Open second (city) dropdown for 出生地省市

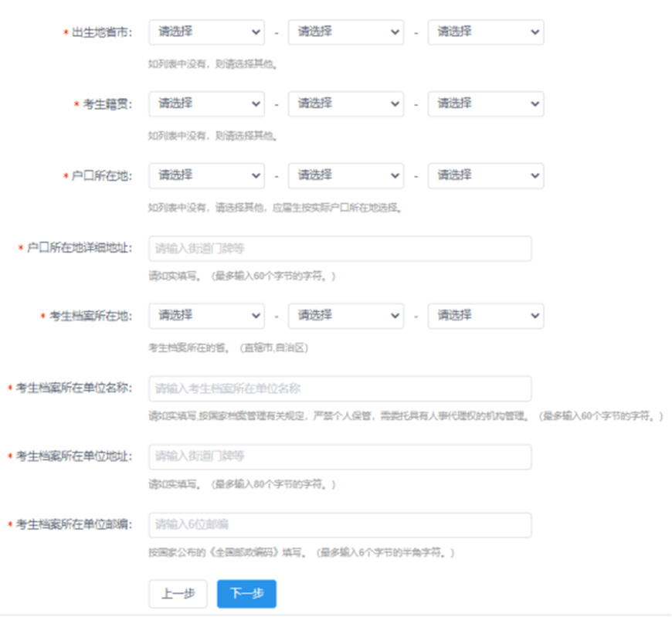coord(346,32)
